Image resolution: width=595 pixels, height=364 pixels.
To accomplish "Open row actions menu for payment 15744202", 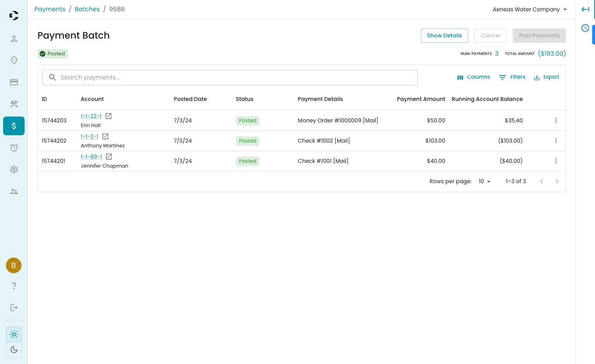I will pyautogui.click(x=556, y=141).
